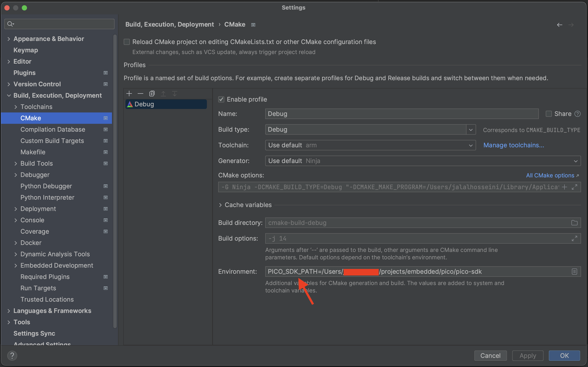Click the OK button
Screen dimensions: 588x367
(564, 355)
